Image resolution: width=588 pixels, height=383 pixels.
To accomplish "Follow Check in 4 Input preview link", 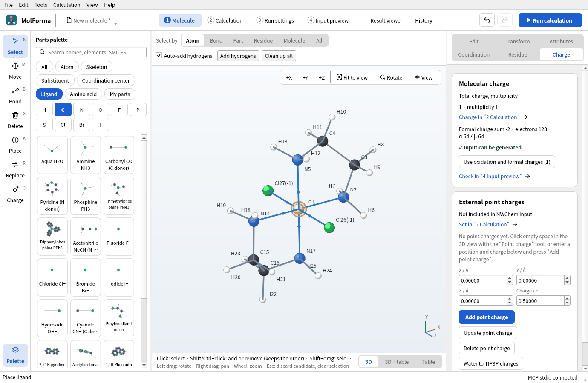I will coord(494,176).
